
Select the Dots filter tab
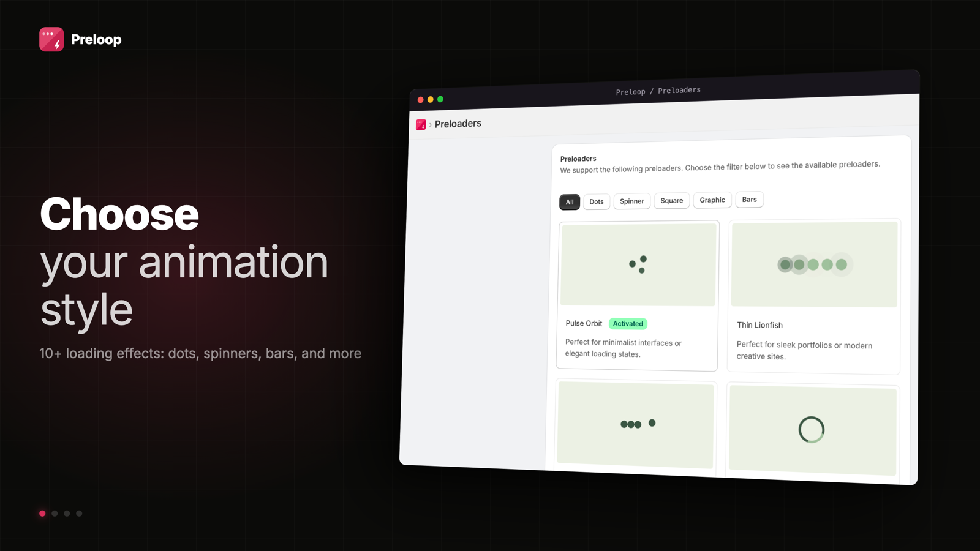597,201
